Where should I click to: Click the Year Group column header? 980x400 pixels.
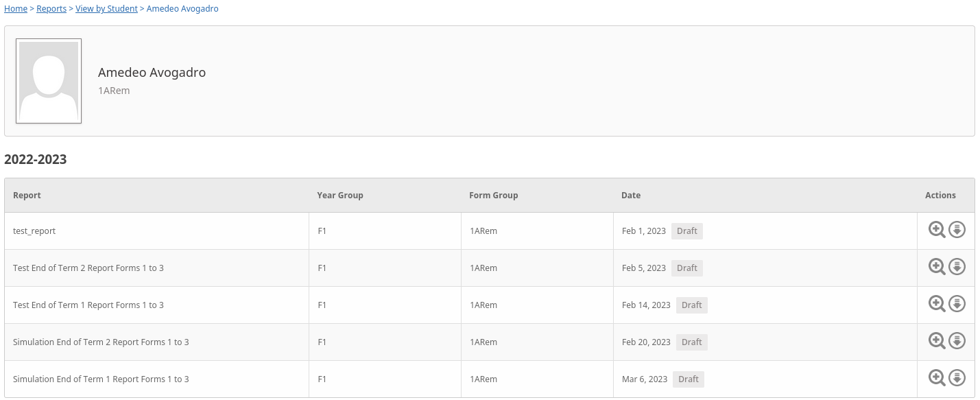coord(339,196)
